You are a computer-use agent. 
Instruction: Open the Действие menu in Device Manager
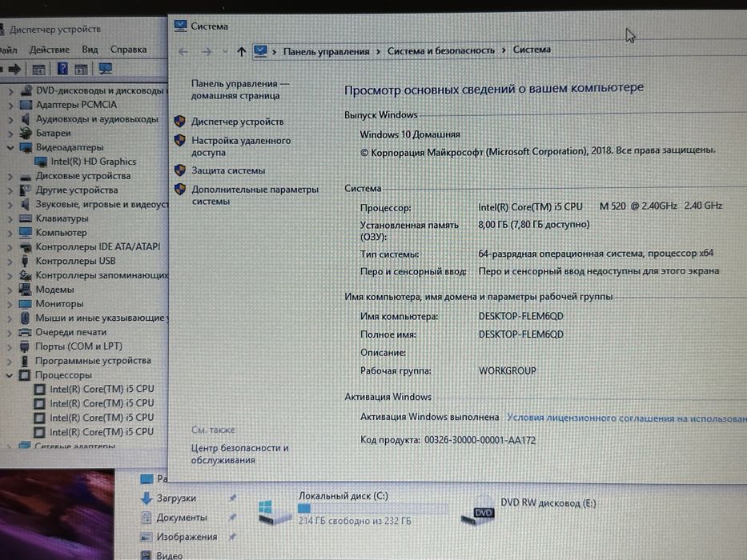click(50, 50)
